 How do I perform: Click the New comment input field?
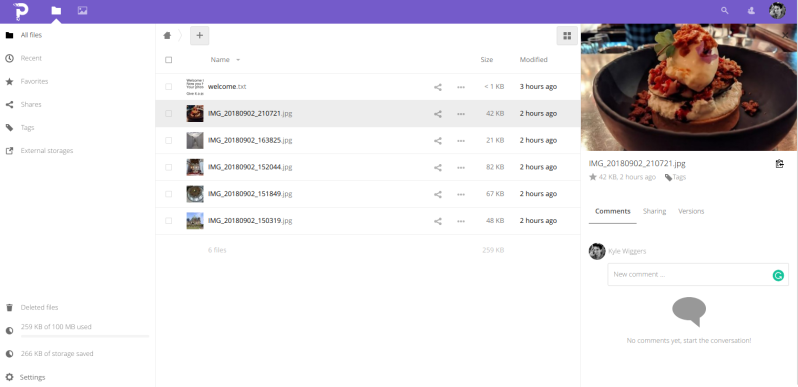click(698, 274)
